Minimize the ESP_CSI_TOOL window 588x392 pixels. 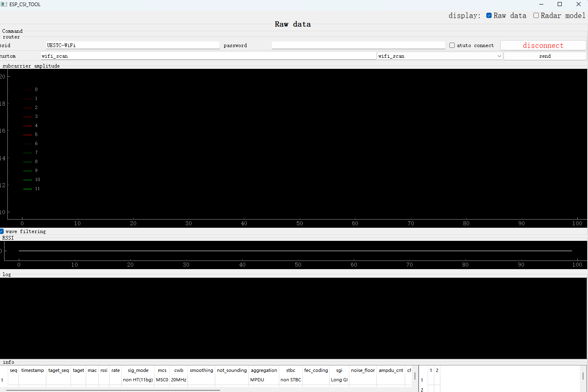[541, 4]
